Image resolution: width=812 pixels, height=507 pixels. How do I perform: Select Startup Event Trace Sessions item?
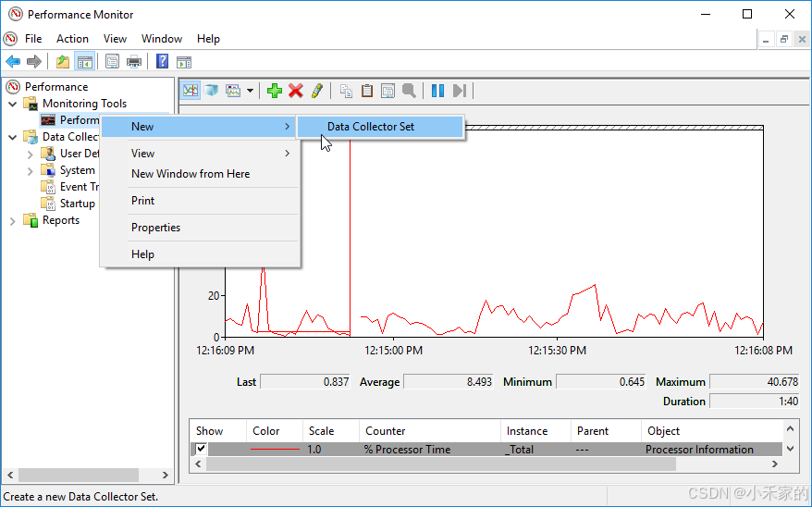[77, 204]
